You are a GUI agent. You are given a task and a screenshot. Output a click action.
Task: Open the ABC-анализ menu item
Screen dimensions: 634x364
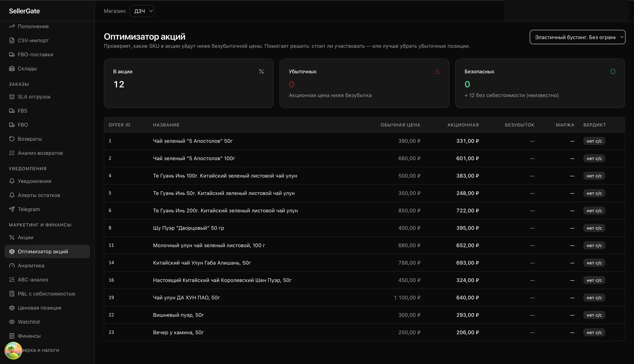click(33, 280)
